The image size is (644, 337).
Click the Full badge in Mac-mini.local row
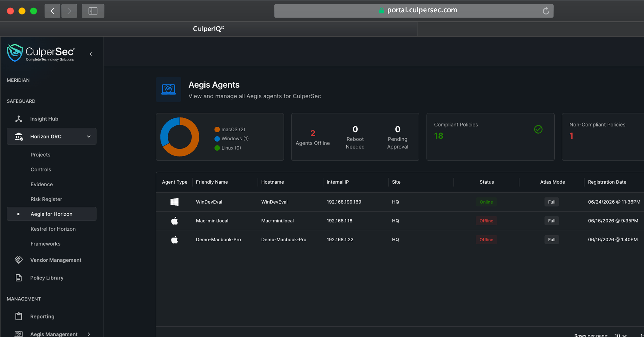[552, 221]
